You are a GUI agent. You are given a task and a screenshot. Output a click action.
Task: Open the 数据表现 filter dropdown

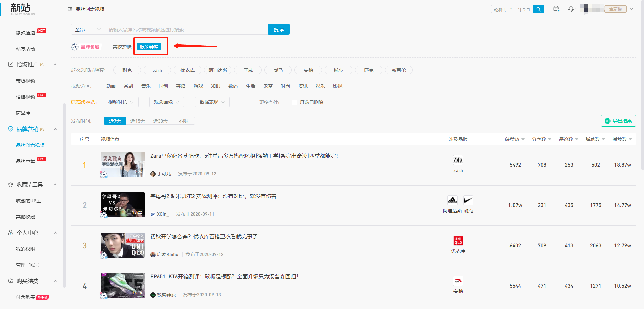coord(212,102)
